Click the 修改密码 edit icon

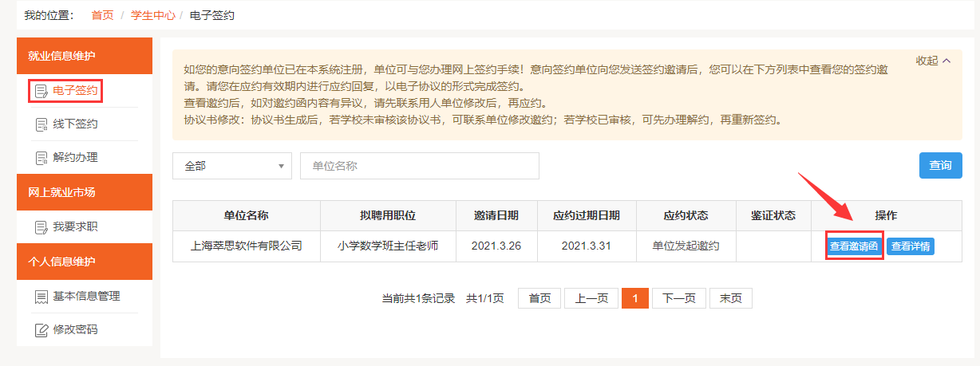pos(41,329)
